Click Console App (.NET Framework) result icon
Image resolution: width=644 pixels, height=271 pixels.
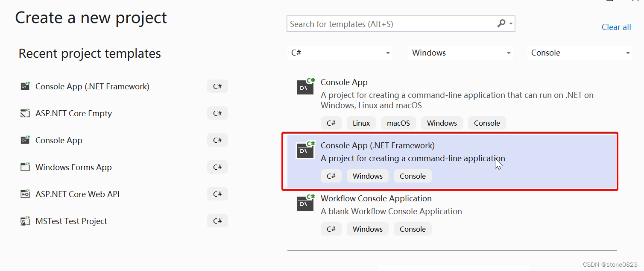(305, 150)
